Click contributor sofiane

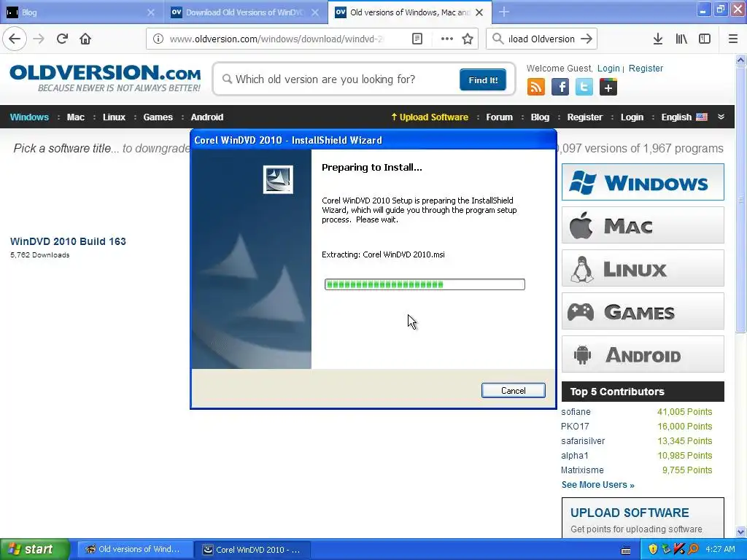tap(576, 412)
